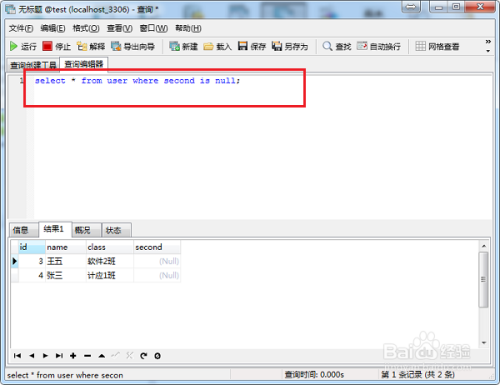Click class column header
The height and width of the screenshot is (385, 500).
pos(110,247)
